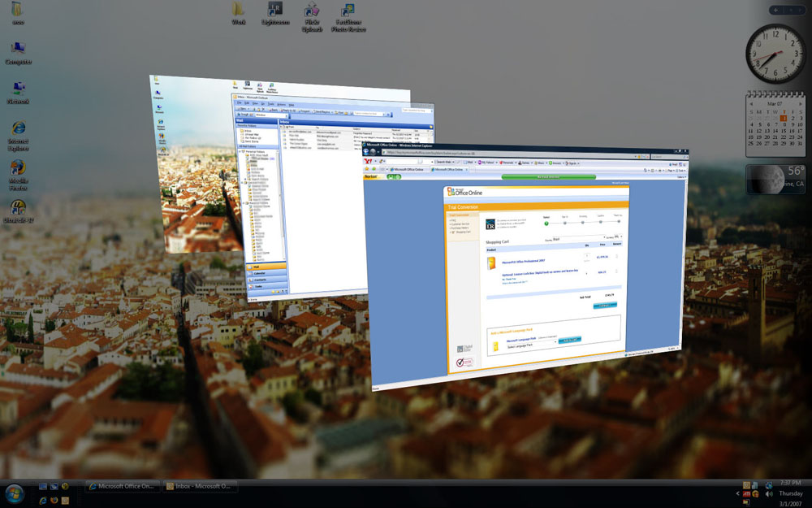Open FastStone Photo Resizer desktop shortcut

pos(348,16)
